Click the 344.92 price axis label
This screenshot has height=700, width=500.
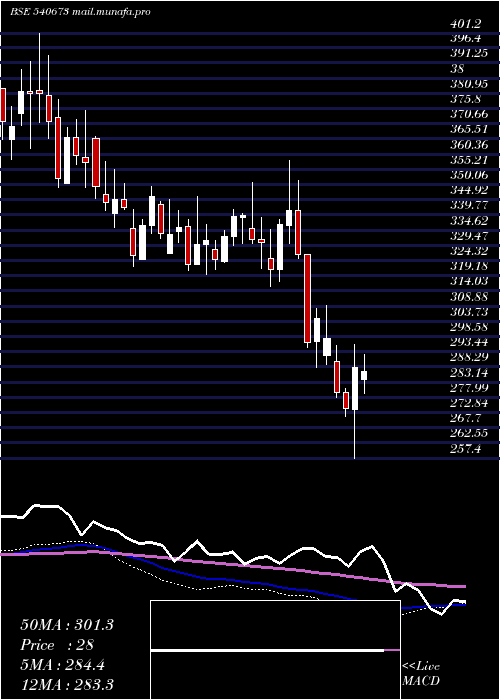469,190
